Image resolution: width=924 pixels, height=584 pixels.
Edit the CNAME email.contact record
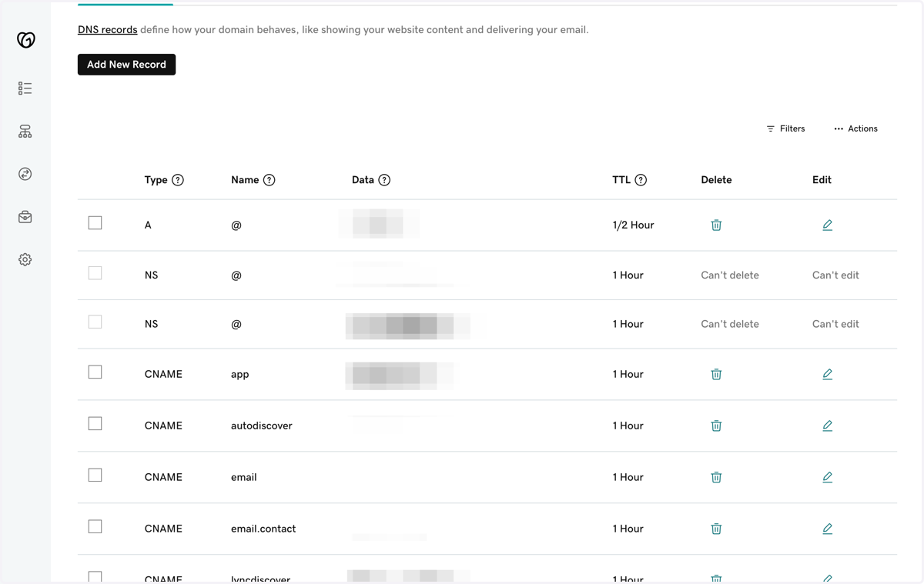[827, 529]
